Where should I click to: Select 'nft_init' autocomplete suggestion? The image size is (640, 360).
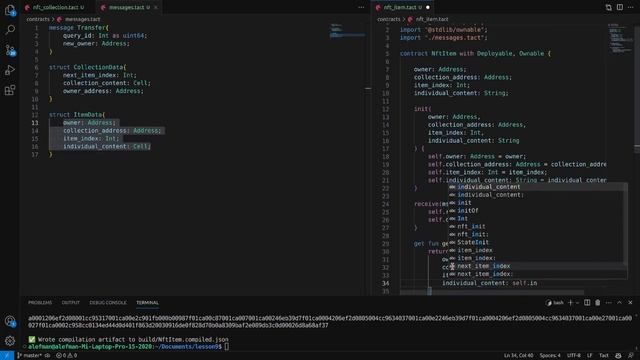coord(538,226)
